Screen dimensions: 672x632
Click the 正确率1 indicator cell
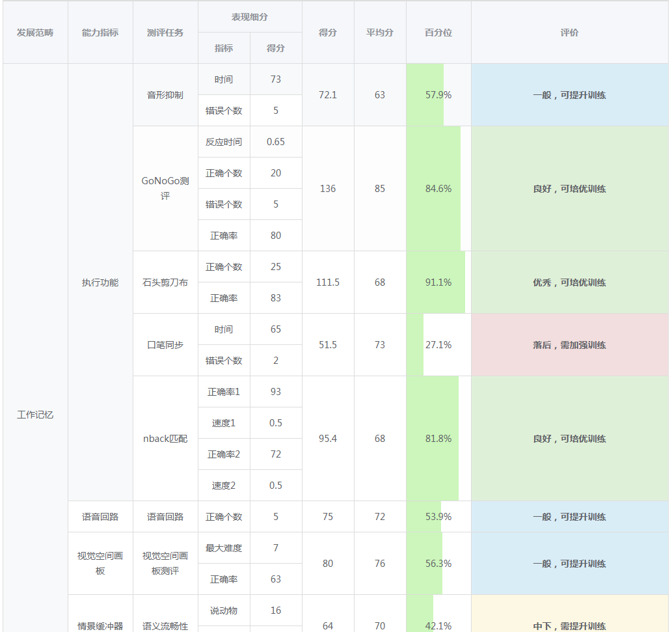point(224,391)
